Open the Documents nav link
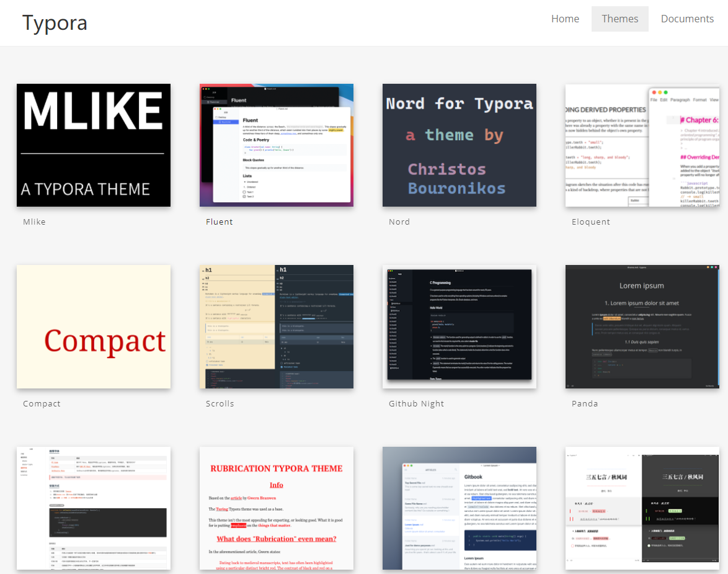The width and height of the screenshot is (728, 574). pos(687,19)
